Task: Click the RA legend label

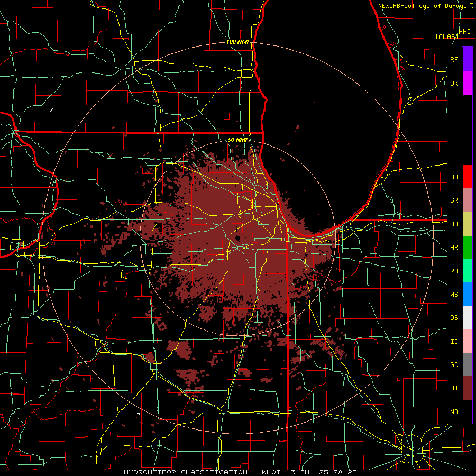Action: point(454,271)
